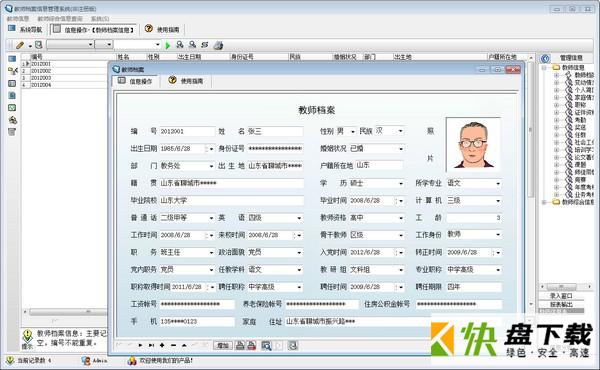Click the 姓名 input field containing 张三
The height and width of the screenshot is (370, 600).
pos(275,131)
